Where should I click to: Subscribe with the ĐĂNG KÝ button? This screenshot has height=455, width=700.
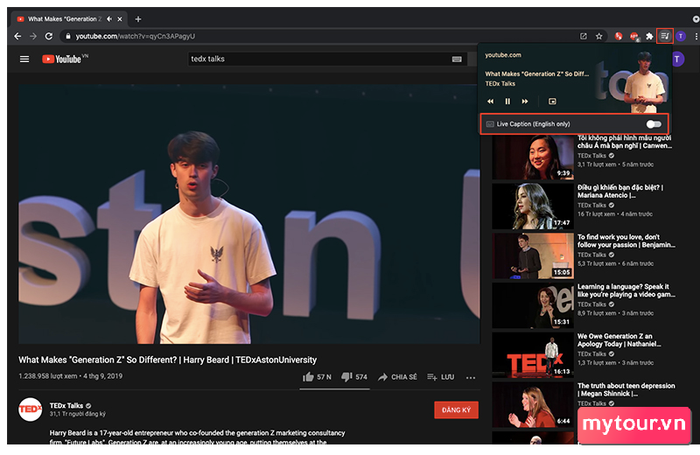(456, 410)
